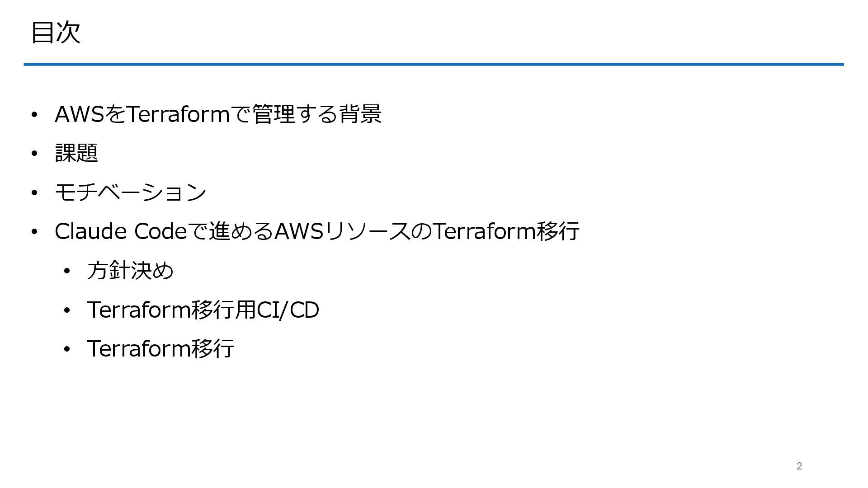Click the bullet dot before 方針決め

coord(67,271)
